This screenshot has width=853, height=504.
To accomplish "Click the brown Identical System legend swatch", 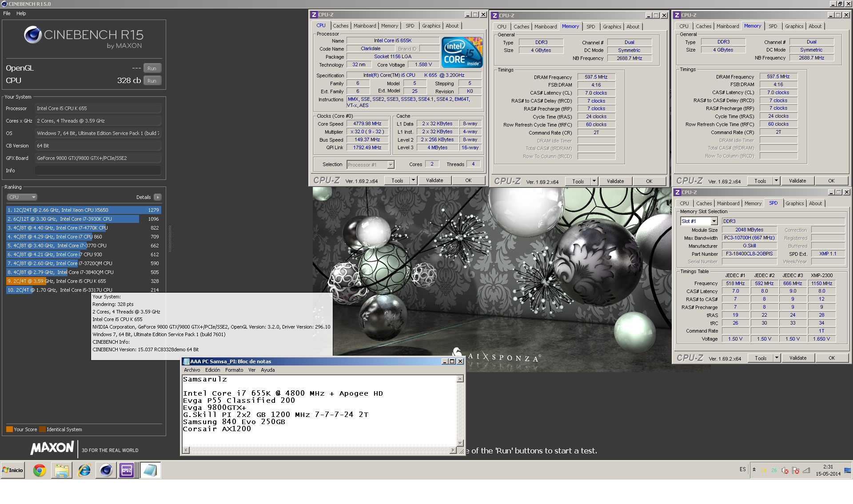I will [x=42, y=429].
